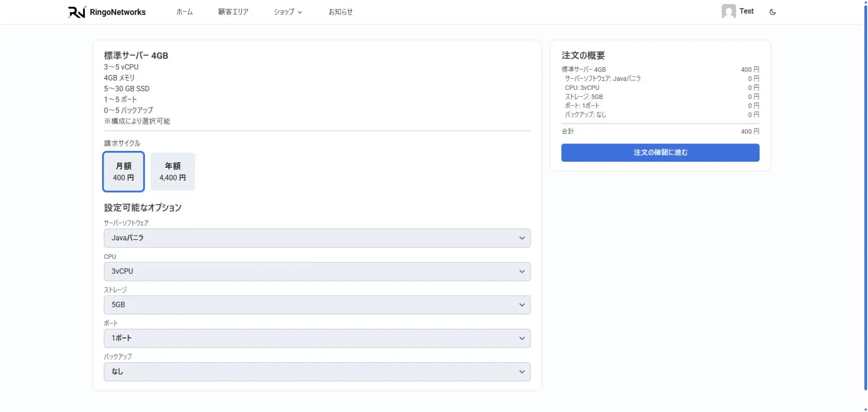Click the page vertical scrollbar
The width and height of the screenshot is (868, 412).
pyautogui.click(x=865, y=198)
